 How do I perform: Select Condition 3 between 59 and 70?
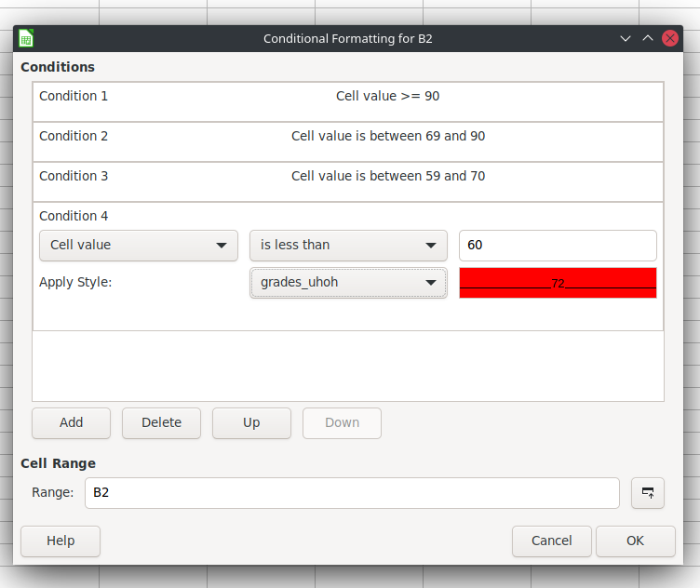click(348, 182)
